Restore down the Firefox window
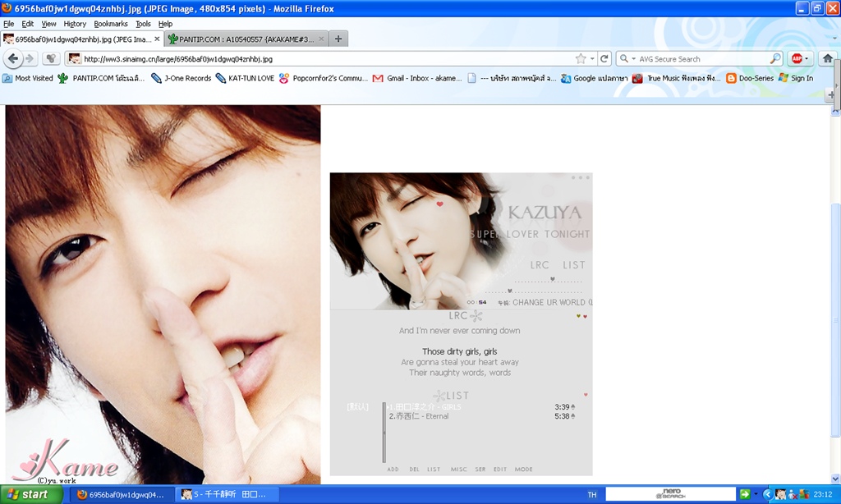 click(817, 8)
